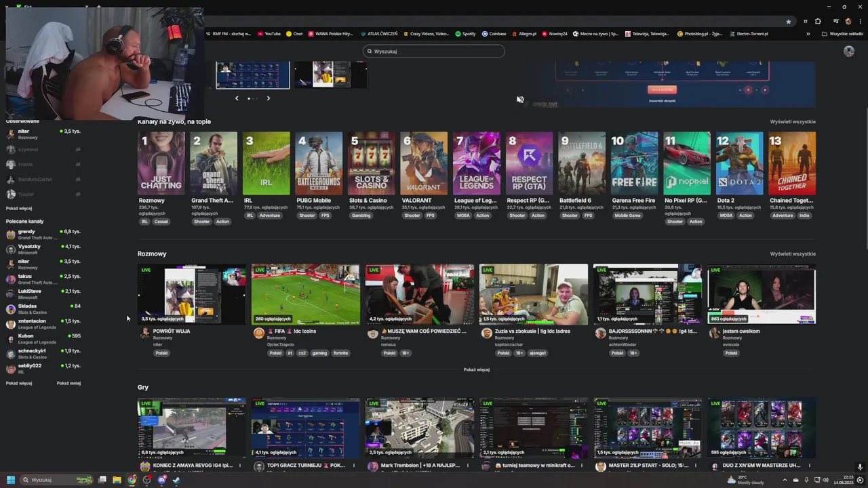The width and height of the screenshot is (868, 488).
Task: Unmute the featured stream preview
Action: click(520, 100)
